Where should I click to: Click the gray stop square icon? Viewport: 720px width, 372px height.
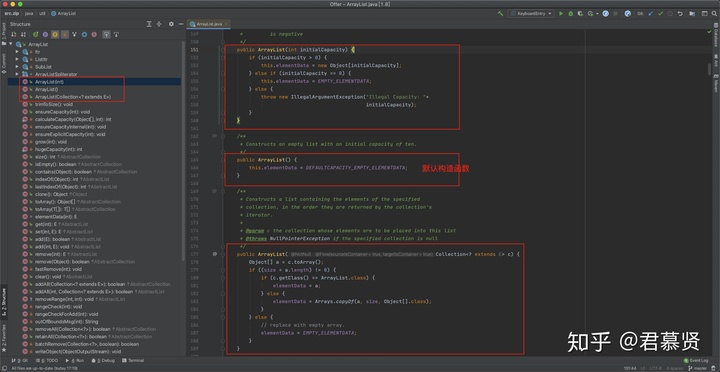pyautogui.click(x=615, y=14)
